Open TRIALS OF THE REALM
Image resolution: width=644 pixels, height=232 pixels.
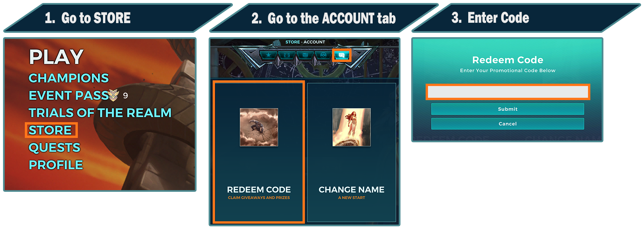coord(100,113)
